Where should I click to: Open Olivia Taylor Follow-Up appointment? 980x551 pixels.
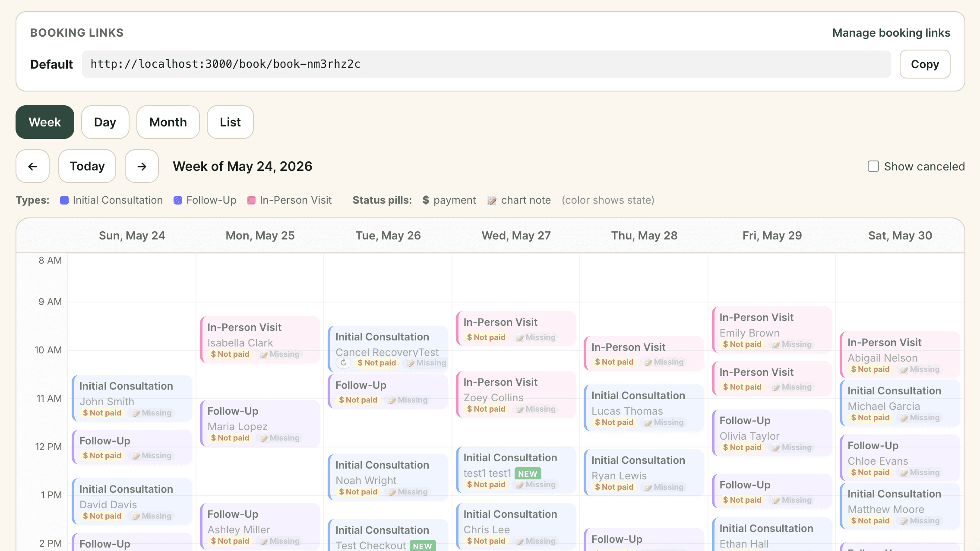pos(772,433)
